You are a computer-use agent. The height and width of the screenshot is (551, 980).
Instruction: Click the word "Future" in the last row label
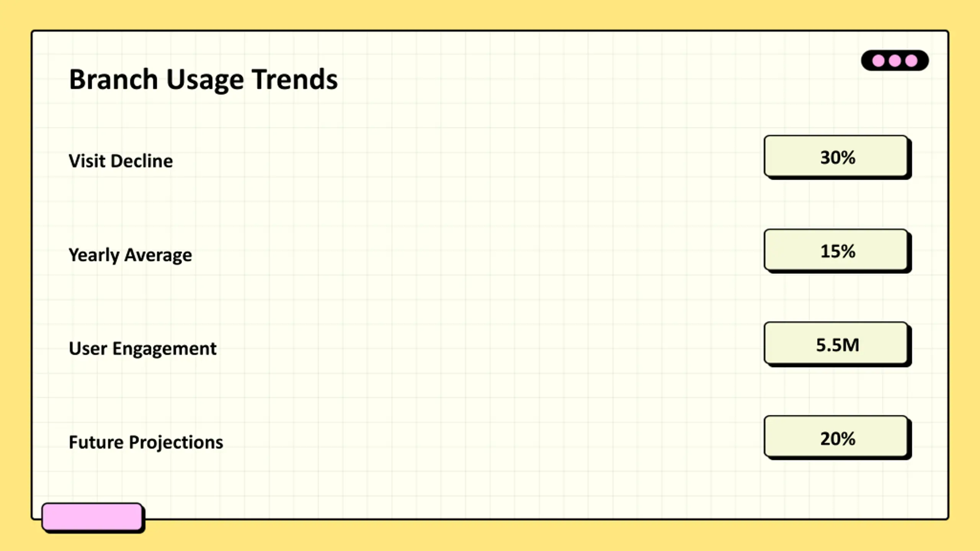[96, 442]
